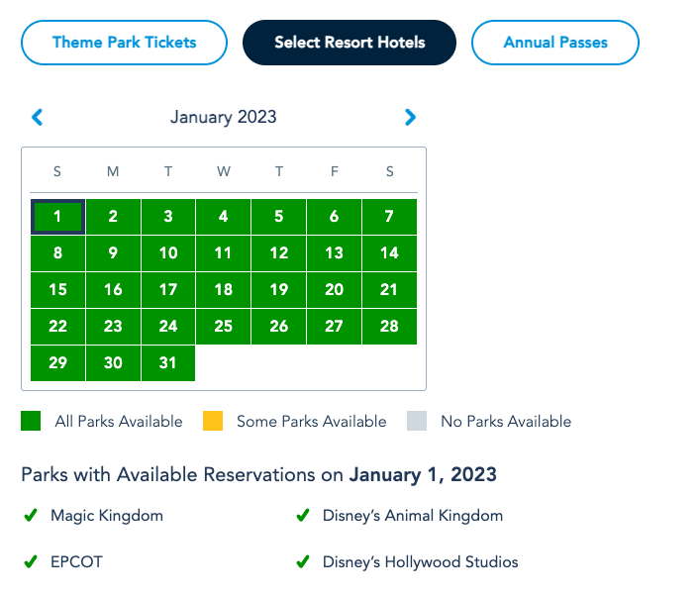Viewport: 700px width, 596px height.
Task: Pick January 22 on the calendar
Action: point(57,327)
